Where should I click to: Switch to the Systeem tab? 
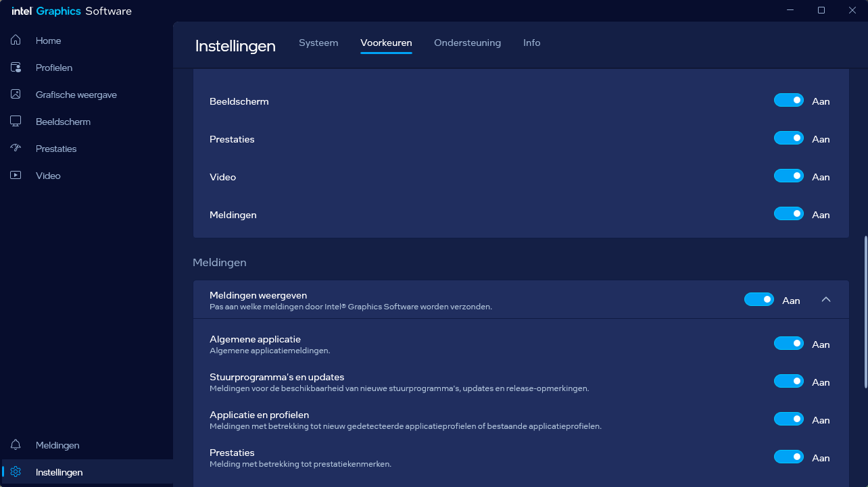pyautogui.click(x=318, y=43)
